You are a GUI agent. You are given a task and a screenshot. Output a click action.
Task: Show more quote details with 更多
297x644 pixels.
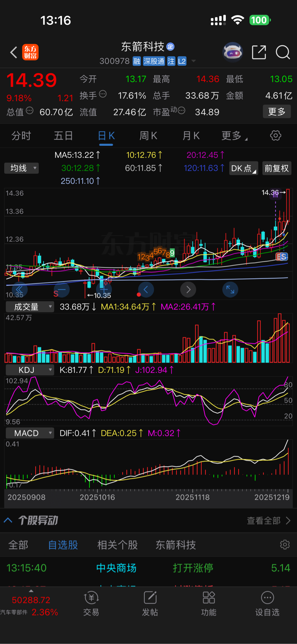tap(277, 112)
